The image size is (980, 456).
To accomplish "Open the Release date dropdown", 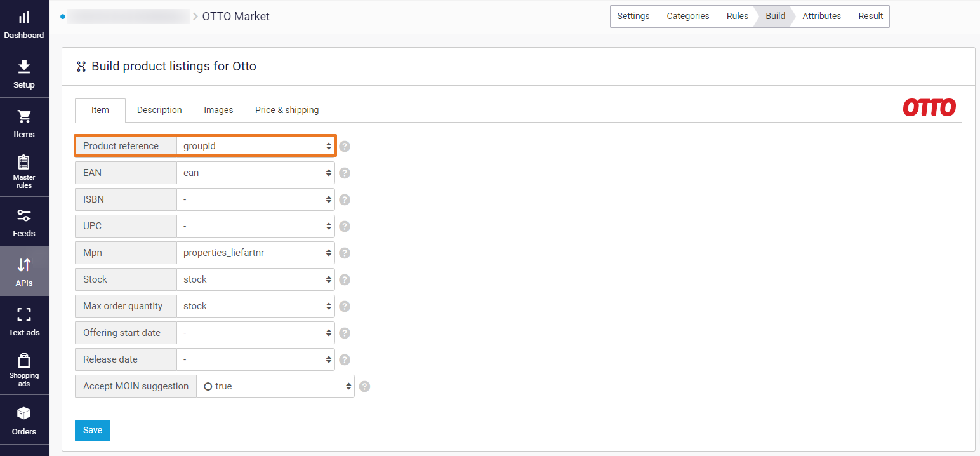I will point(256,359).
